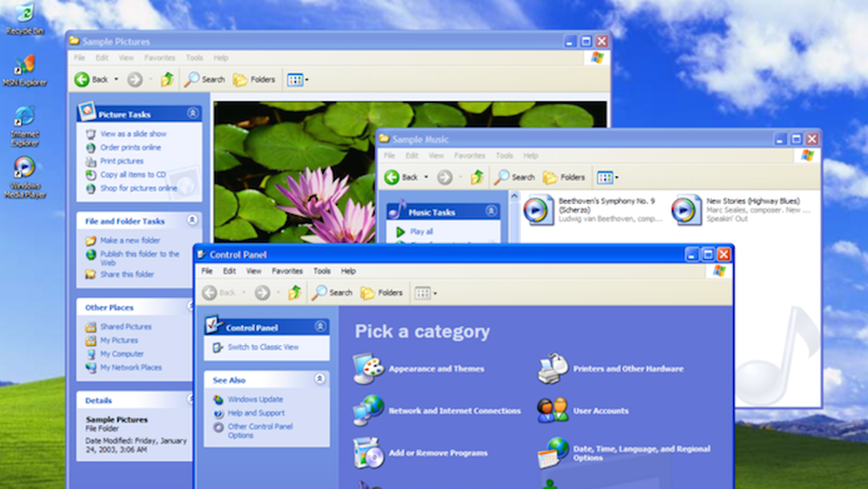
Task: Click Search in Sample Pictures toolbar
Action: 205,80
